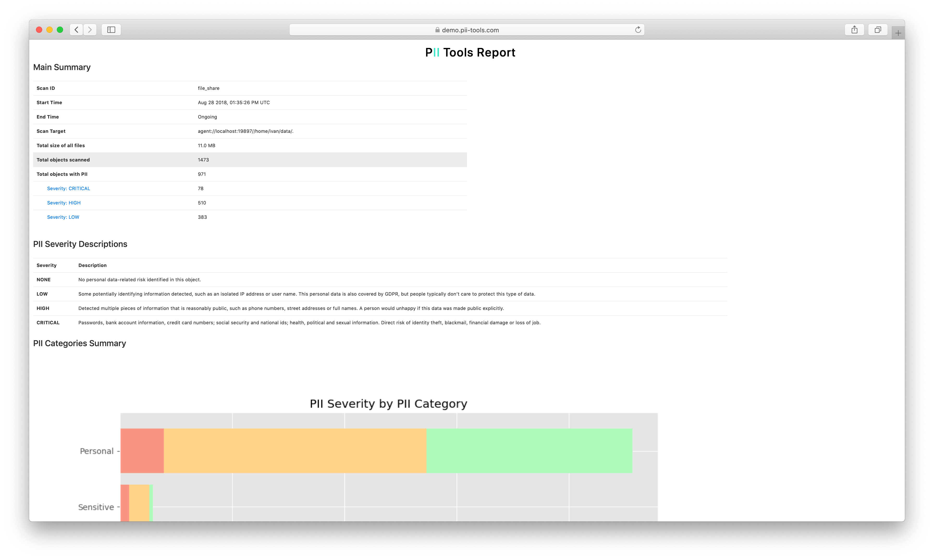Image resolution: width=934 pixels, height=560 pixels.
Task: Click the NONE severity row label
Action: (x=44, y=280)
